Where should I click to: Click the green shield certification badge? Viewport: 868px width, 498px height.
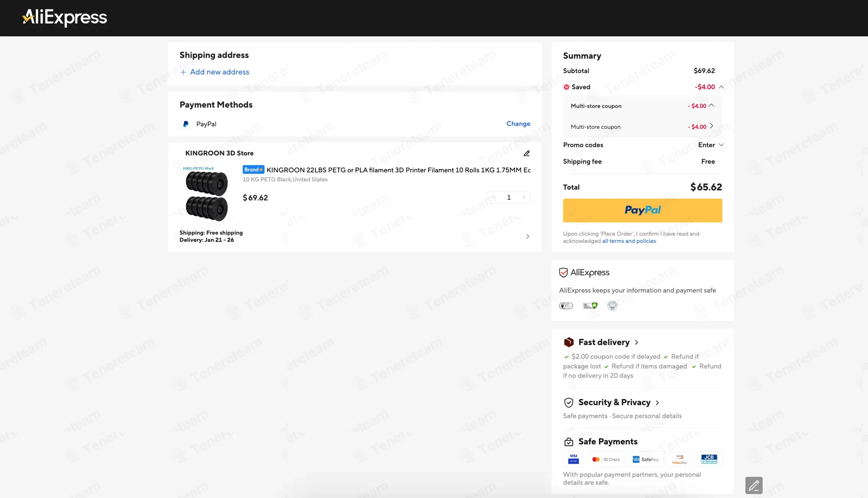coord(590,305)
